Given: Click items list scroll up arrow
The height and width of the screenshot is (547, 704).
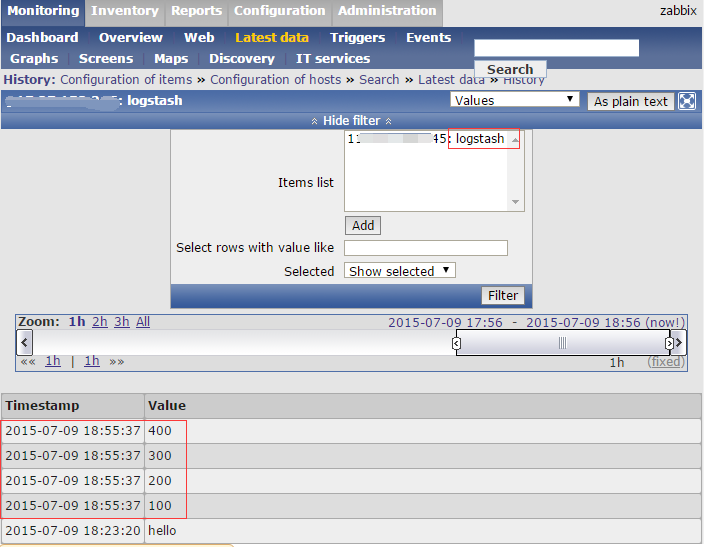Looking at the screenshot, I should 516,140.
